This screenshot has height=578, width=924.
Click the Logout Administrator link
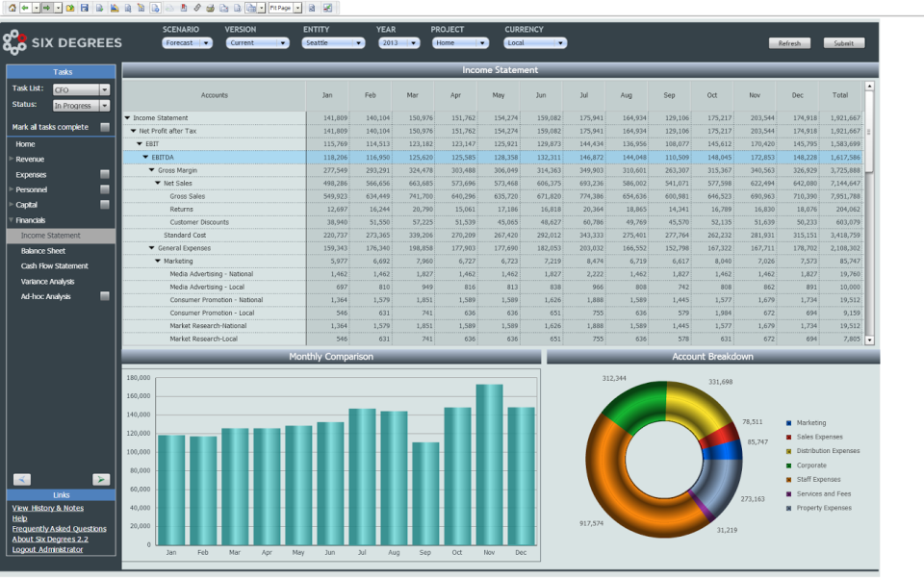coord(47,550)
